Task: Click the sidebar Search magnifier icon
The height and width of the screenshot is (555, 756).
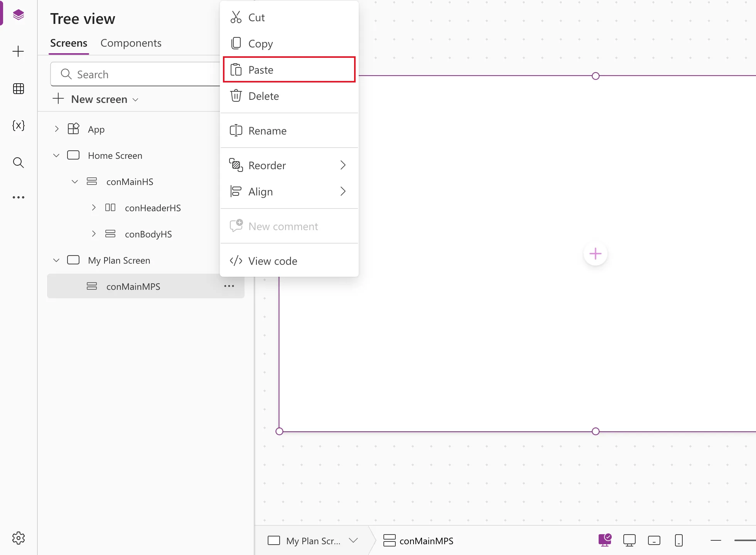Action: [18, 162]
